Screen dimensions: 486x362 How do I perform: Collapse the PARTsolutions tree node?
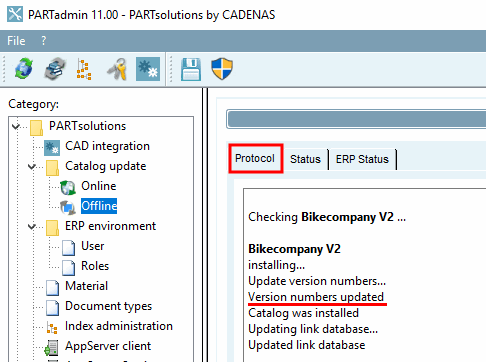point(16,126)
